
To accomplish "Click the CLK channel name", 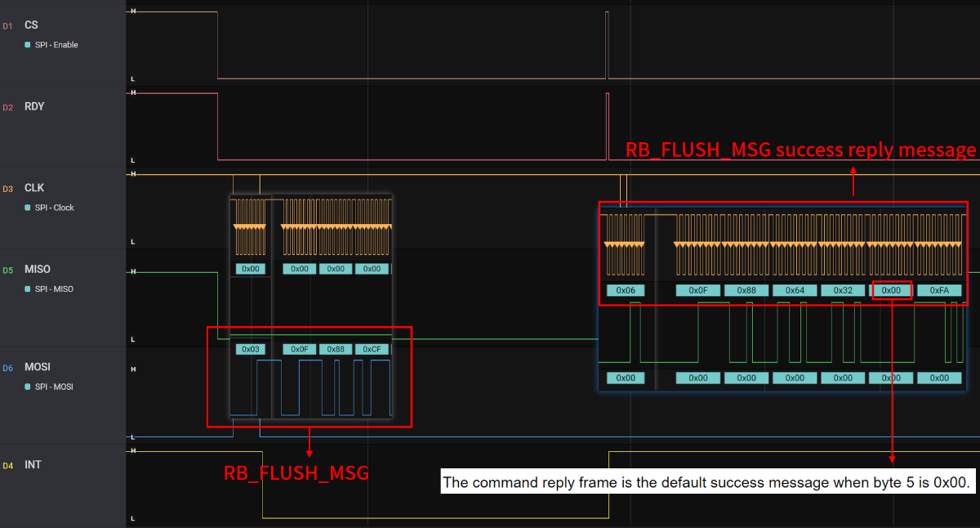I will point(34,188).
